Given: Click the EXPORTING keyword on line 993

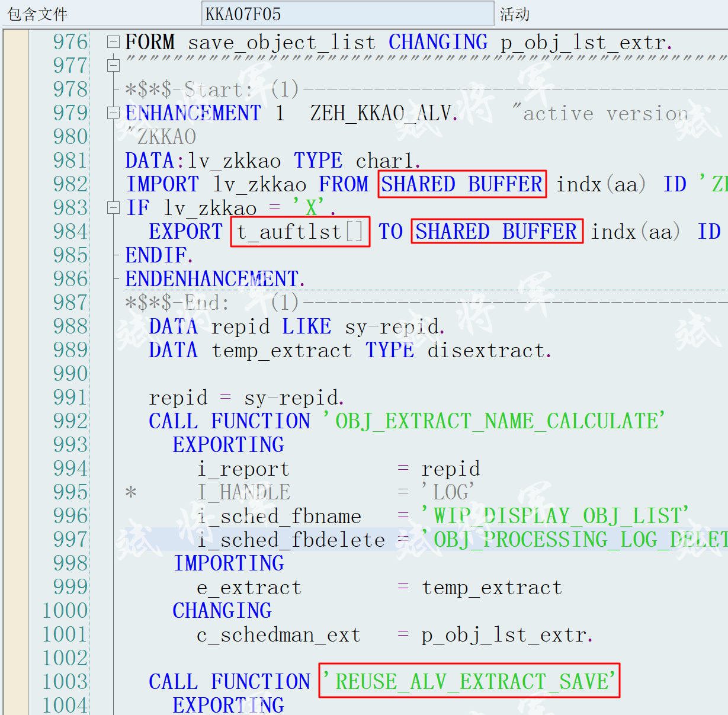Looking at the screenshot, I should (x=229, y=445).
